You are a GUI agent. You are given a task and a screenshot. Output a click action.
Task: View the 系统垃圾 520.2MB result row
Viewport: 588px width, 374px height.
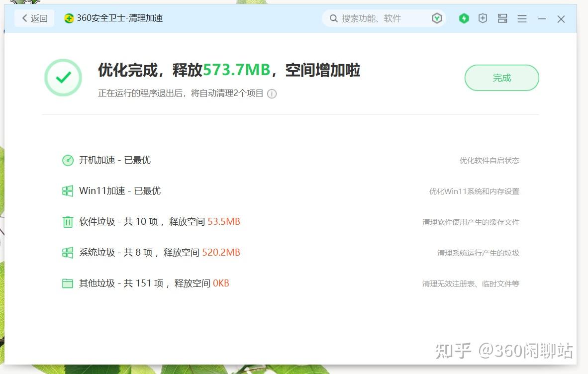(x=149, y=253)
